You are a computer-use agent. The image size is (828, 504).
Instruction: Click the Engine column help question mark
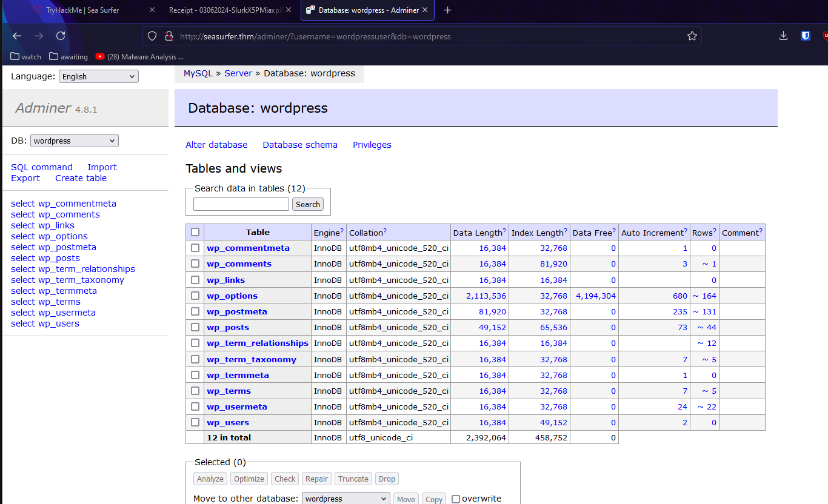[342, 231]
